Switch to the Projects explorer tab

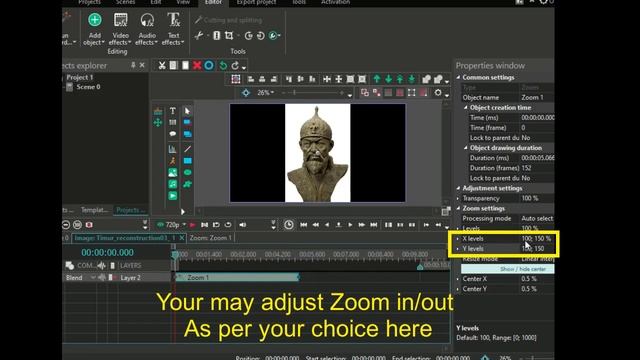[x=130, y=210]
